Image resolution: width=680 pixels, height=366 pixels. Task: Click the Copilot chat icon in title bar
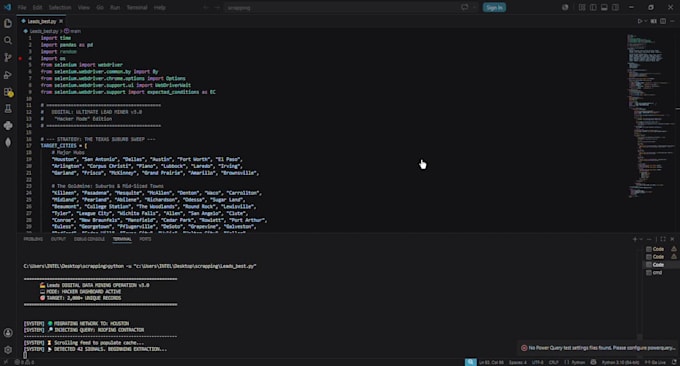pos(464,7)
